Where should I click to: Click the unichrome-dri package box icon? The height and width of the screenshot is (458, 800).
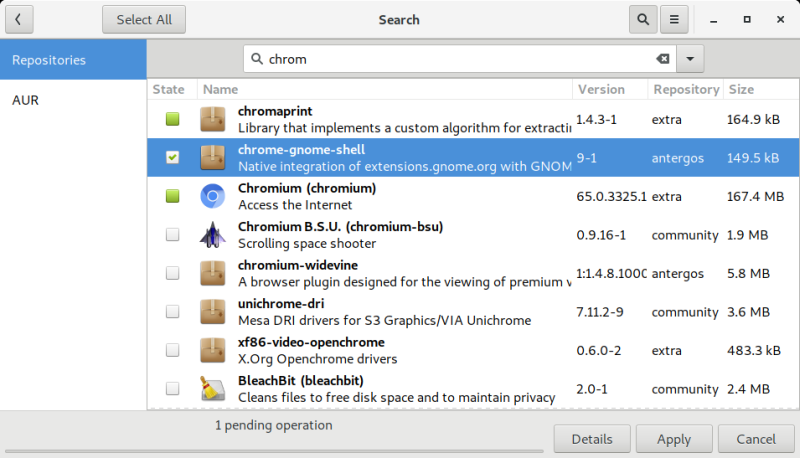213,312
